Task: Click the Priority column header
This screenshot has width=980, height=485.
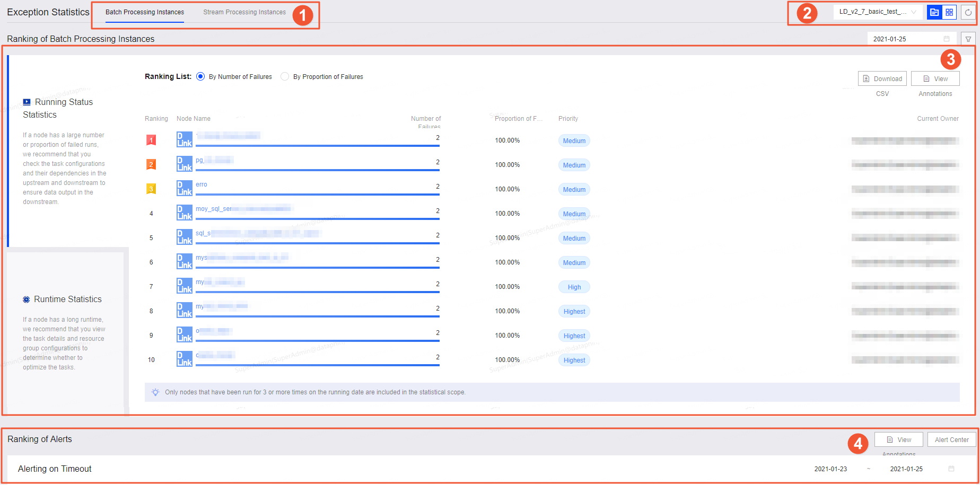Action: coord(568,119)
